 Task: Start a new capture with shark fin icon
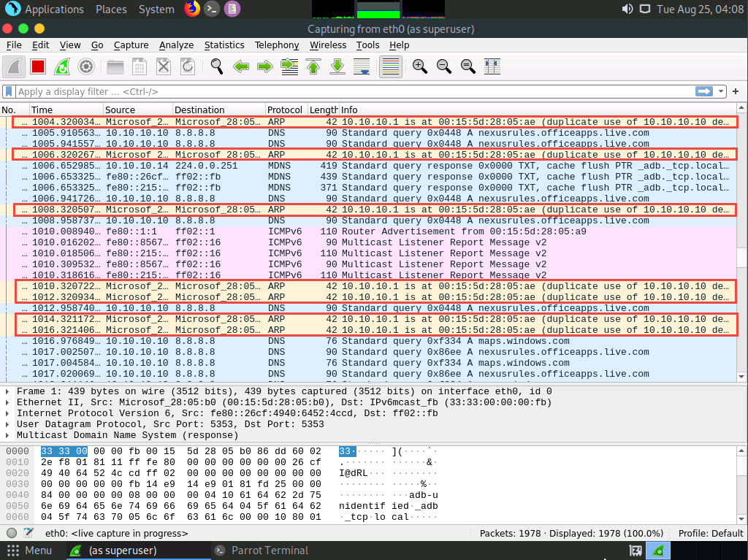pos(14,66)
